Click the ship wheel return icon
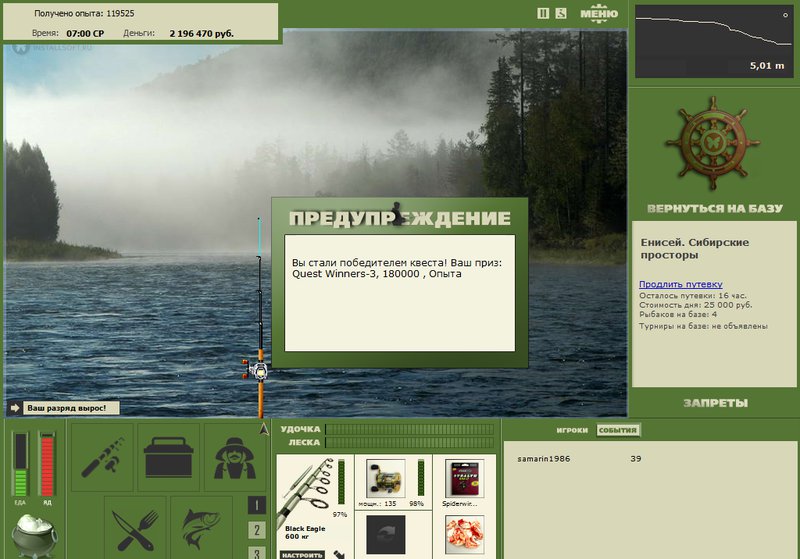Screen dimensions: 800x559 click(713, 143)
